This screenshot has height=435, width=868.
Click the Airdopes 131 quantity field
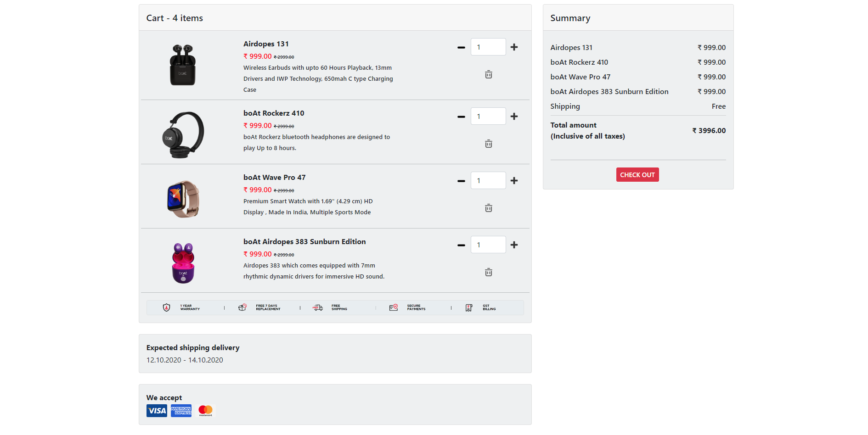click(488, 47)
